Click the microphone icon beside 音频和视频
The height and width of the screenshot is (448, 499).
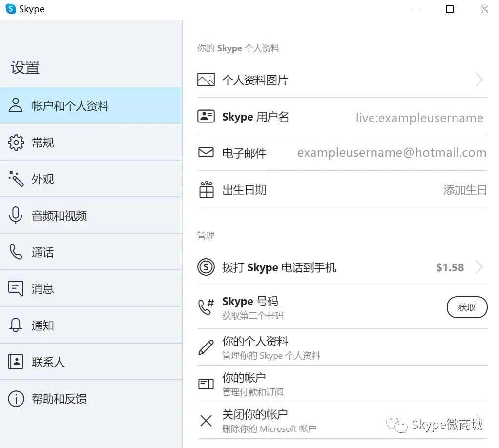pos(16,215)
